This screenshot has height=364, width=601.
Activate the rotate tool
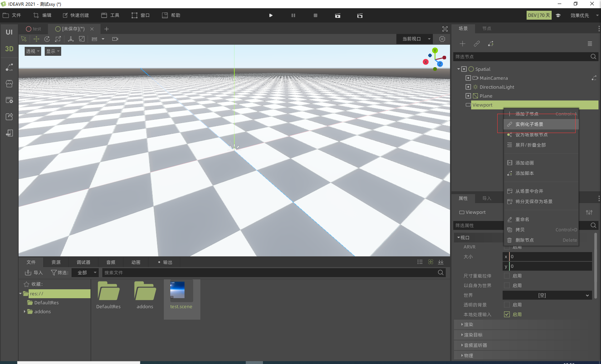(47, 39)
